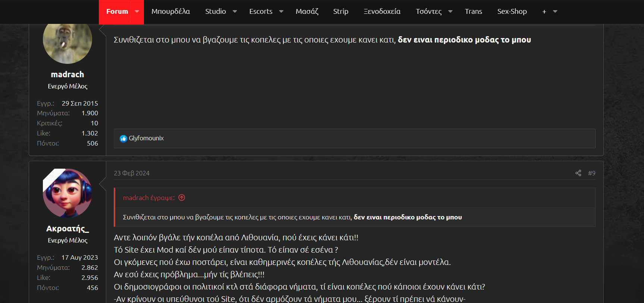Image resolution: width=644 pixels, height=303 pixels.
Task: Expand the Τσόντες dropdown arrow
Action: [x=450, y=12]
